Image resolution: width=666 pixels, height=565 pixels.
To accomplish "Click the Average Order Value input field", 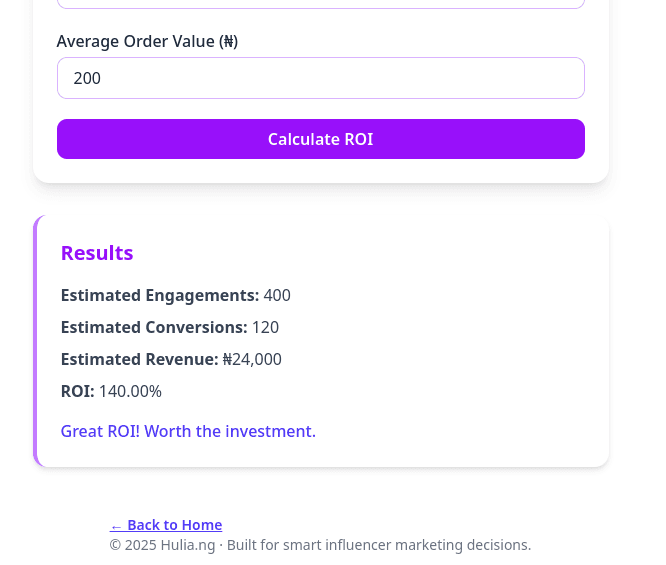I will tap(320, 78).
